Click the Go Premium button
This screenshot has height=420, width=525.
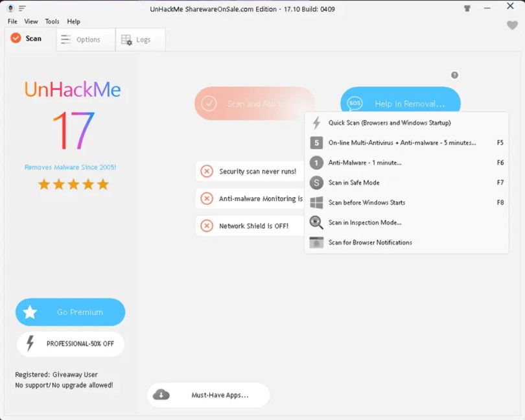pos(70,312)
